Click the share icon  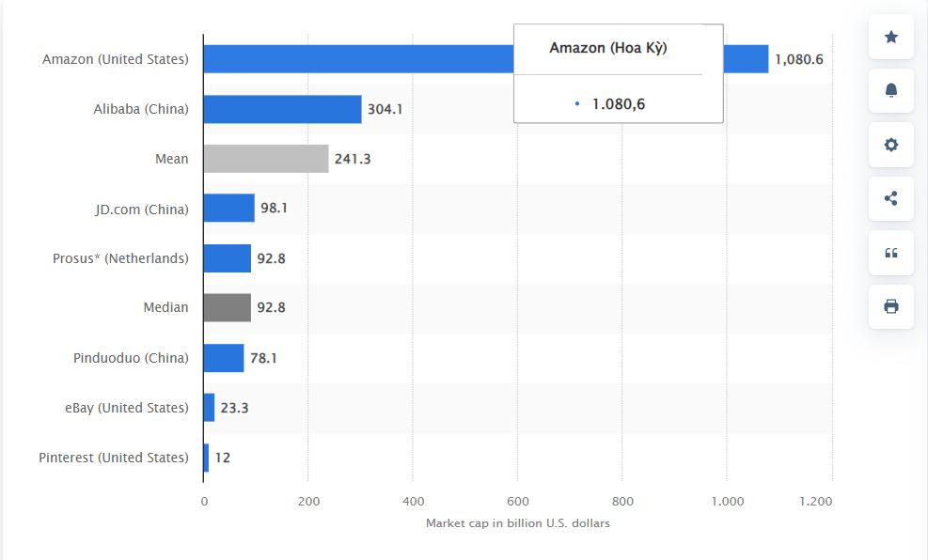(890, 198)
